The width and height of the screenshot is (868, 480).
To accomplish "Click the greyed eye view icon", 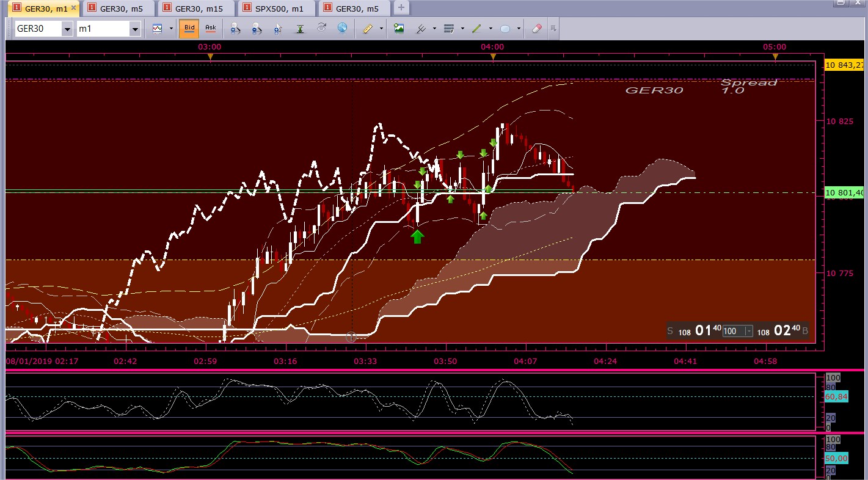I will tap(321, 28).
